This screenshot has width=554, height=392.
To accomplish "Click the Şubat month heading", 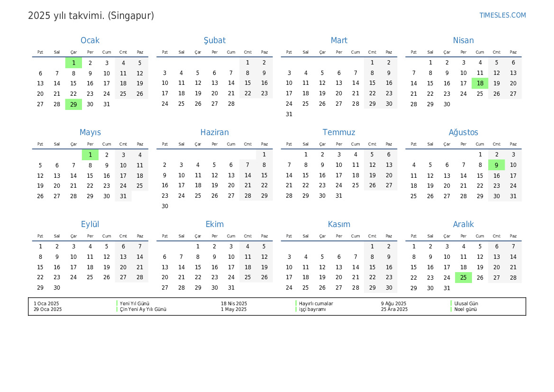I will click(x=215, y=40).
